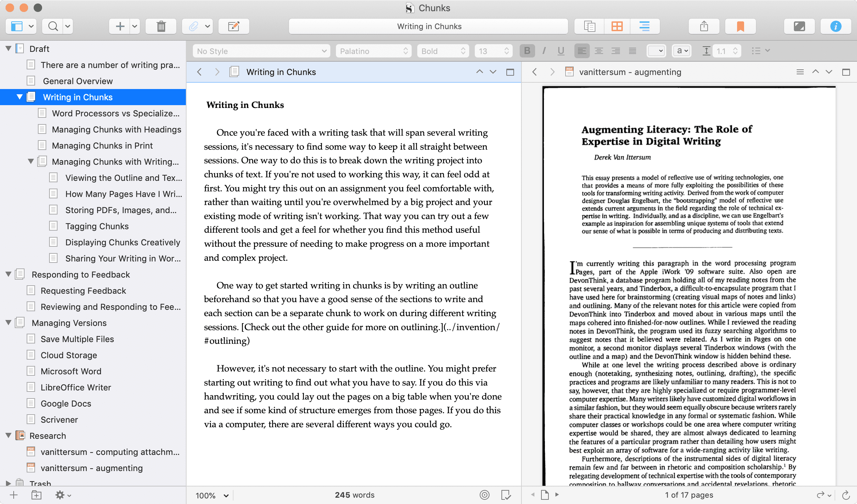
Task: Click the bookmark icon in toolbar
Action: [x=740, y=26]
